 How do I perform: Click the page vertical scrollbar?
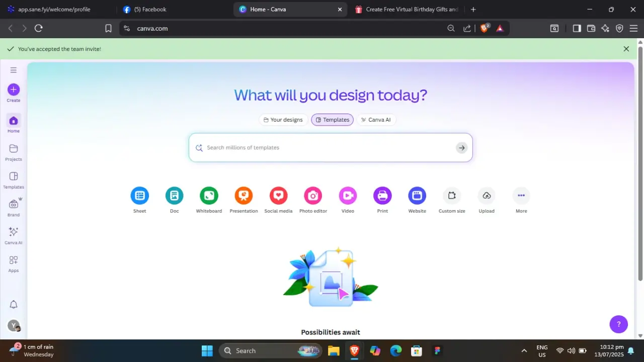click(640, 163)
